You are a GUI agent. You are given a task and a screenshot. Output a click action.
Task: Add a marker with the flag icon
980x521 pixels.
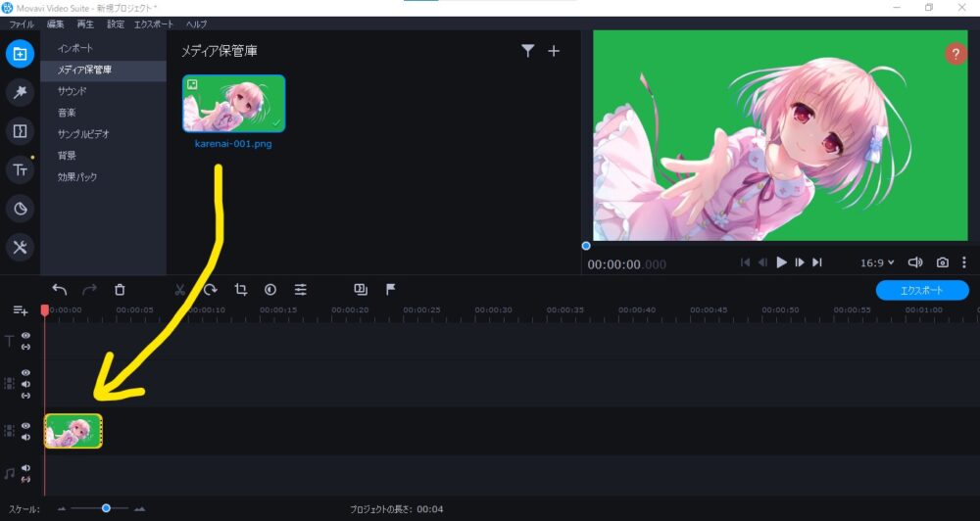[391, 289]
